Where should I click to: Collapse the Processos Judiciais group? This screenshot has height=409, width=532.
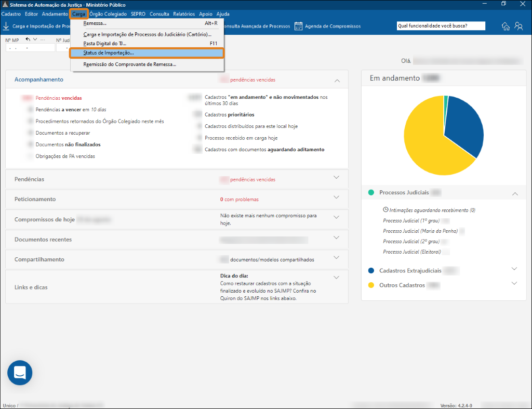[x=515, y=193]
